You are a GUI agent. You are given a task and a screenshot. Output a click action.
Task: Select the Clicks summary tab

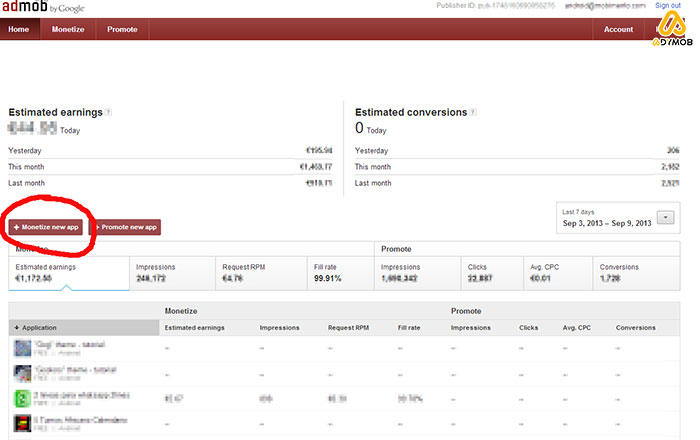[492, 273]
